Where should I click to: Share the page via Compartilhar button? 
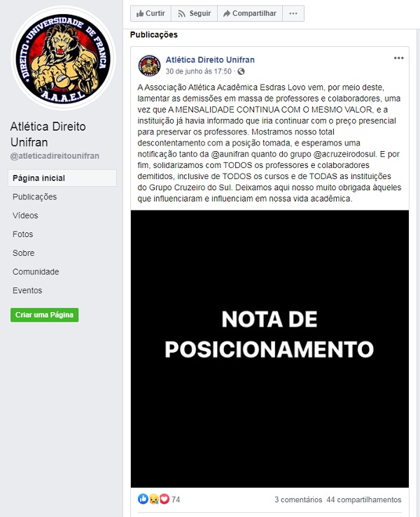pyautogui.click(x=250, y=13)
